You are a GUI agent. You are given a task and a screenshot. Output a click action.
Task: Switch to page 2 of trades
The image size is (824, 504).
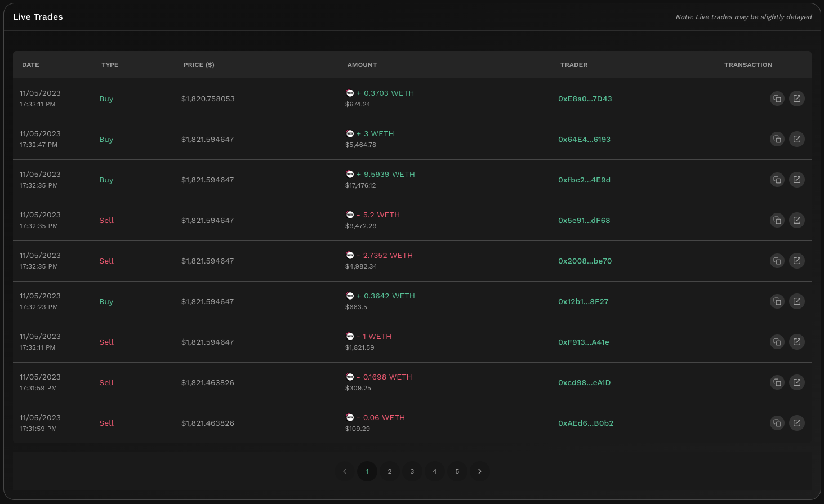389,471
